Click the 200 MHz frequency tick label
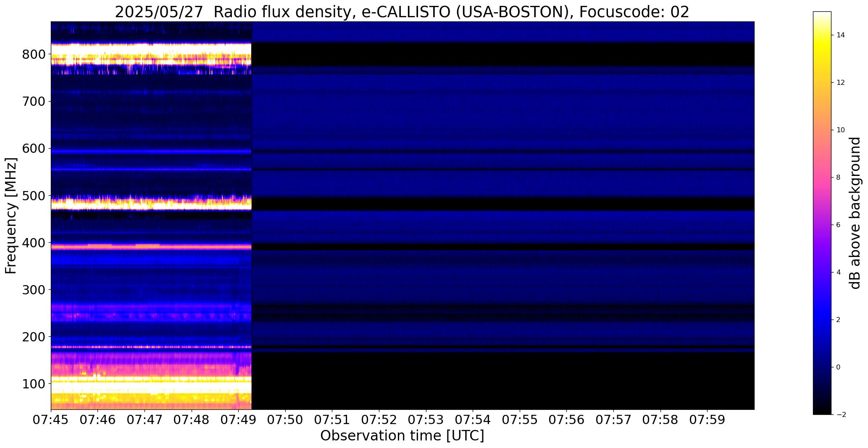This screenshot has height=448, width=868. pos(34,337)
